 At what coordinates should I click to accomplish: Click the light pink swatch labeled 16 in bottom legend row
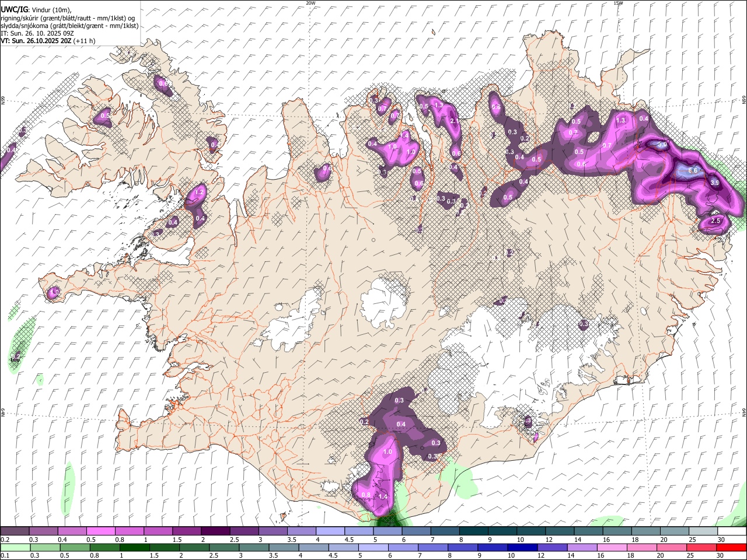pyautogui.click(x=612, y=547)
